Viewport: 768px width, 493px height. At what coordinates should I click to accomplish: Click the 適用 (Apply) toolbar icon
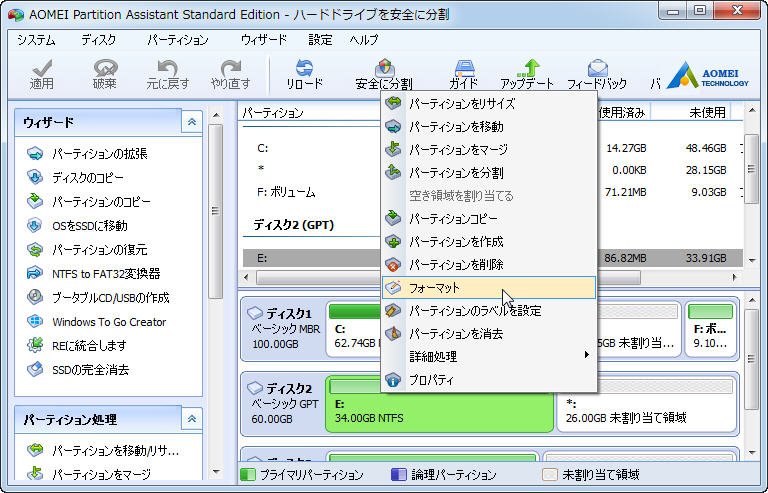(x=42, y=74)
